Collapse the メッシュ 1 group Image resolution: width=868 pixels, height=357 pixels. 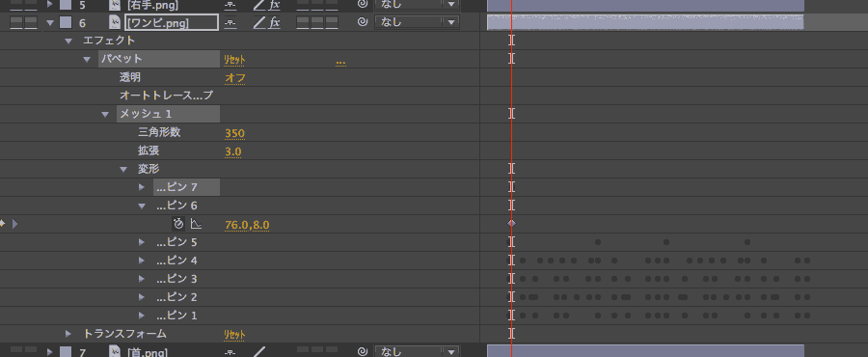click(x=105, y=115)
